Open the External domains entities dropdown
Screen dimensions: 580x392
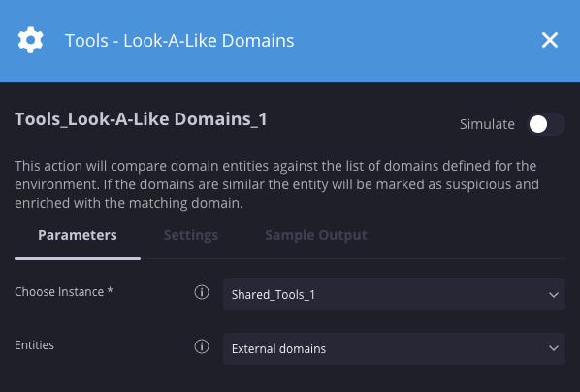[394, 348]
